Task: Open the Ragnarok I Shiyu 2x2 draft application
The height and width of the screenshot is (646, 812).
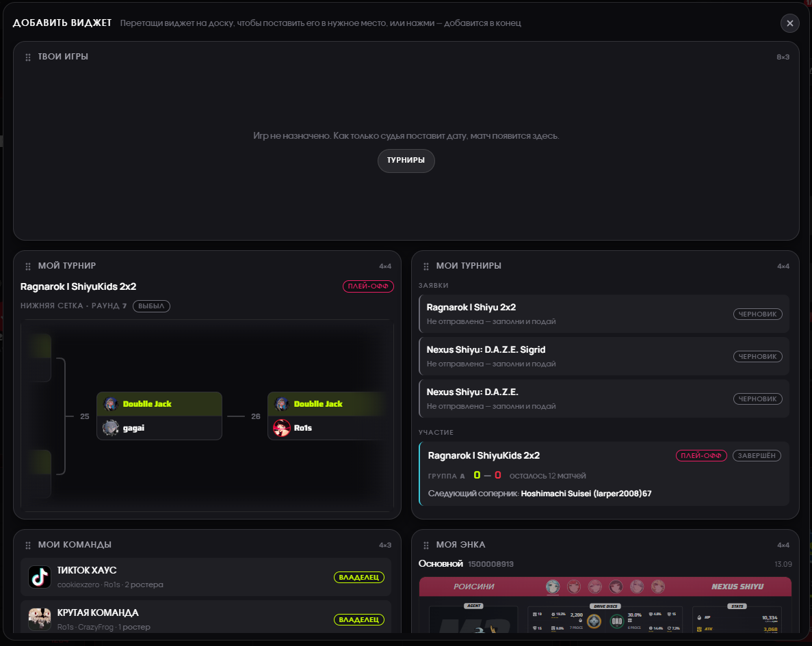Action: [604, 314]
